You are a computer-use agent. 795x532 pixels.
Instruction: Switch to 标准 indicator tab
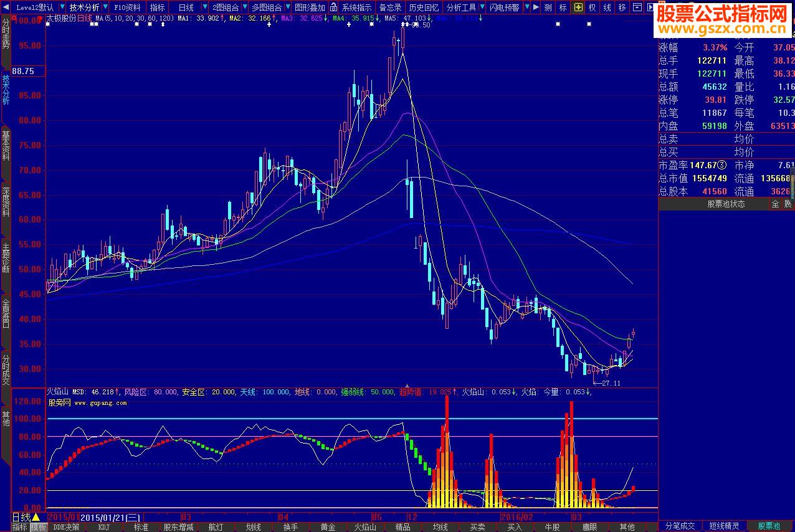point(141,527)
